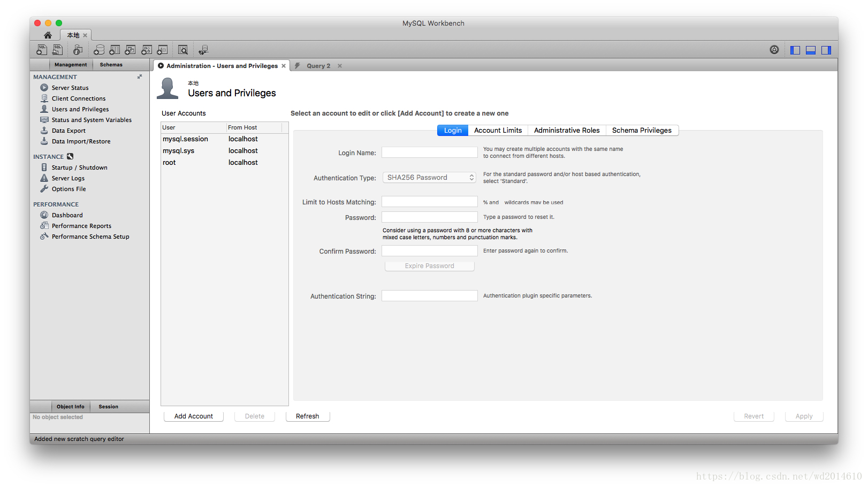The image size is (868, 487).
Task: Click the INSTANCE section wrench icon
Action: click(x=70, y=157)
